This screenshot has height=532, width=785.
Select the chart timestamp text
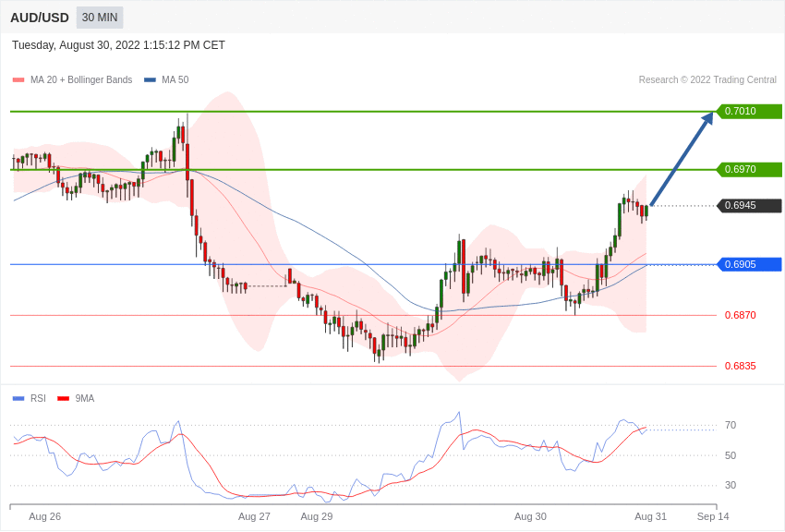point(118,45)
